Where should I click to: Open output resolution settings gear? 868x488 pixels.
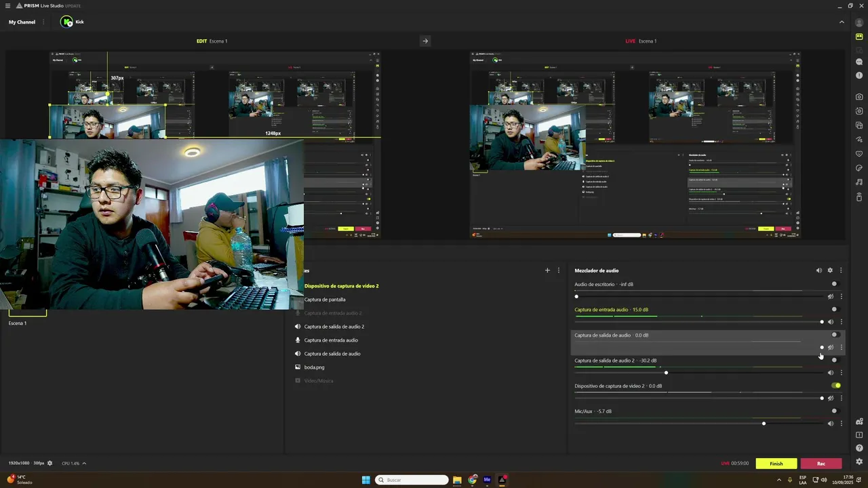click(50, 464)
